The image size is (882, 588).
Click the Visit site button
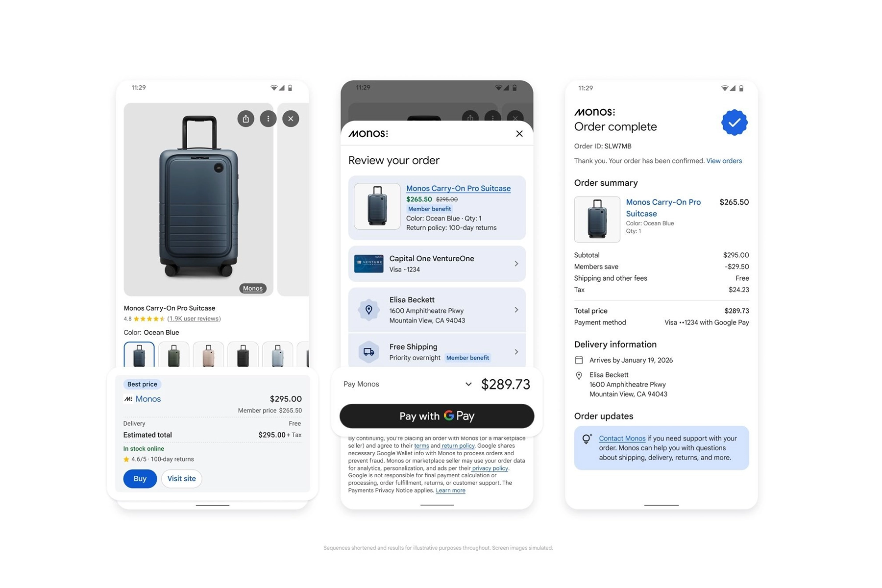click(181, 479)
